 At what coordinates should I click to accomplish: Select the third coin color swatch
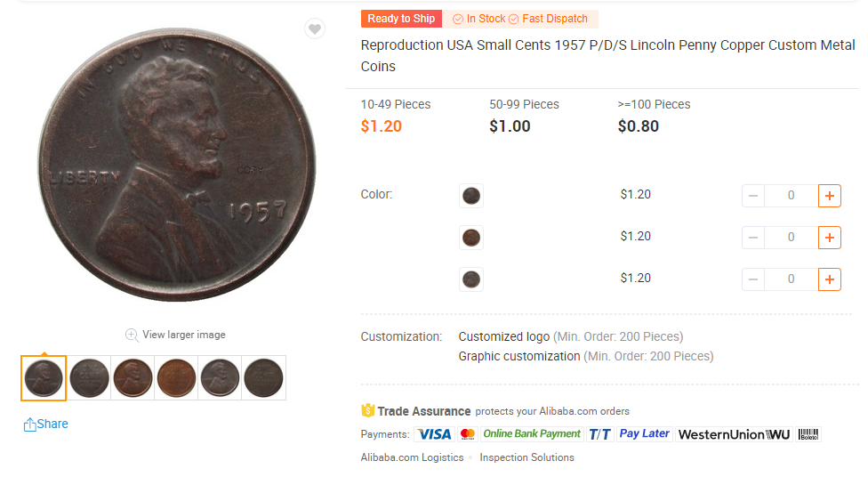pos(471,279)
